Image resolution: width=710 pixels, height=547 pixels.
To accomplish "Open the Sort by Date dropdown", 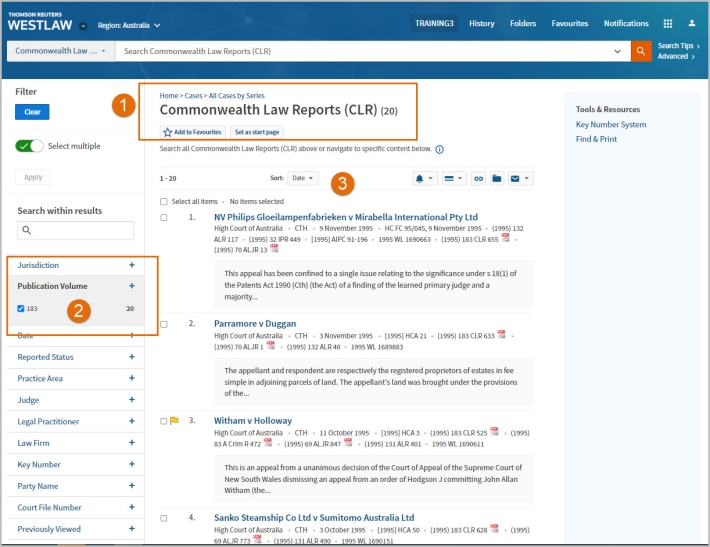I will point(302,178).
